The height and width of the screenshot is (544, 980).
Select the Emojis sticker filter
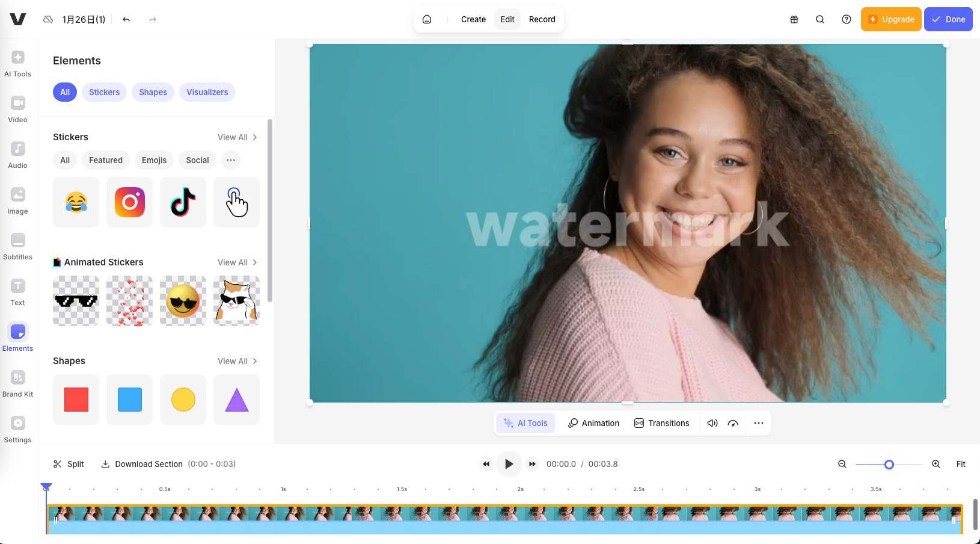154,160
